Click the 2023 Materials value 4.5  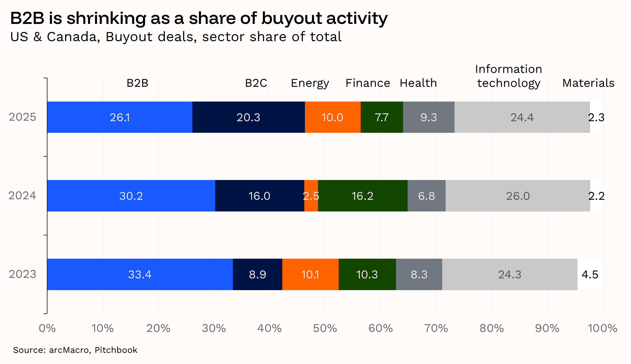pos(590,274)
